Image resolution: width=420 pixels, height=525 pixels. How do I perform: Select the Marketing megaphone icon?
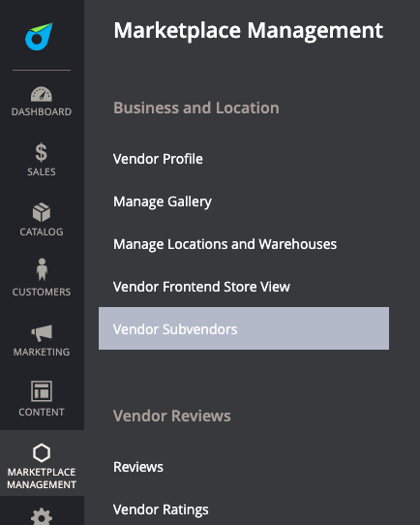42,332
